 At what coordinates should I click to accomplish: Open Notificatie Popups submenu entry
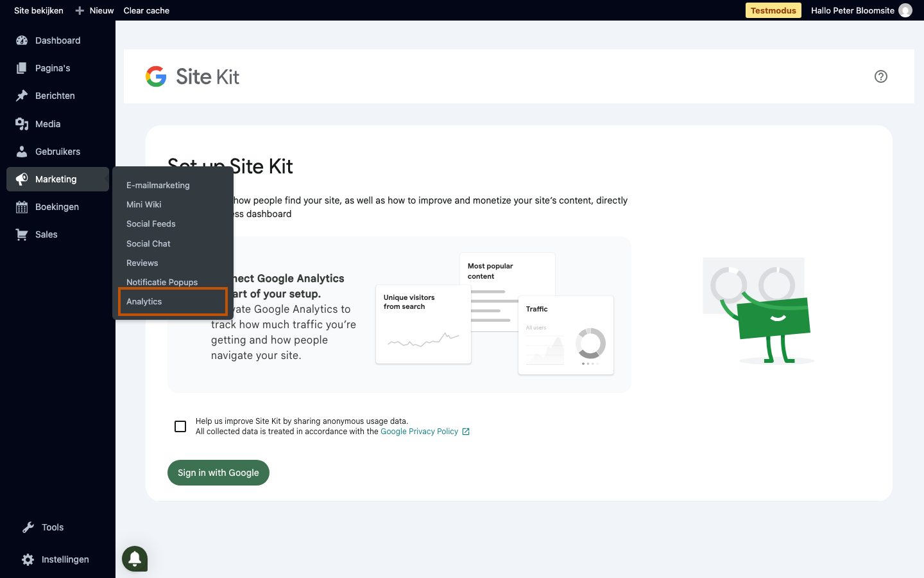pos(162,282)
